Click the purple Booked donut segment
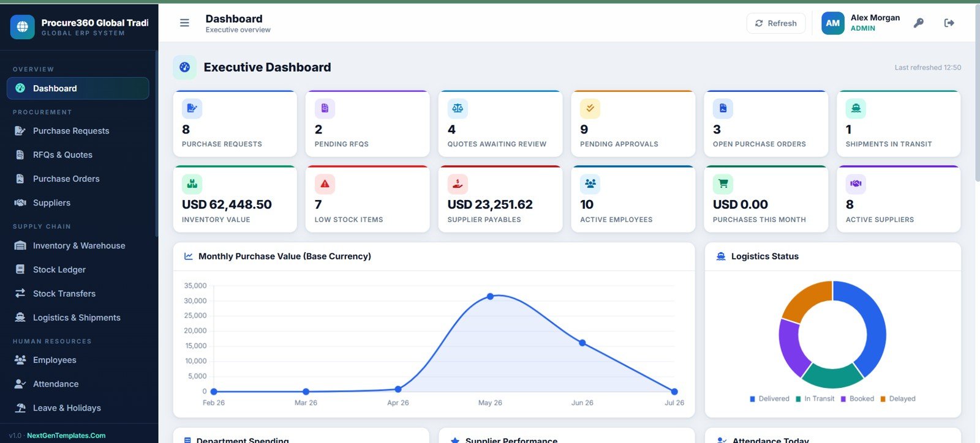The width and height of the screenshot is (980, 443). (x=792, y=346)
